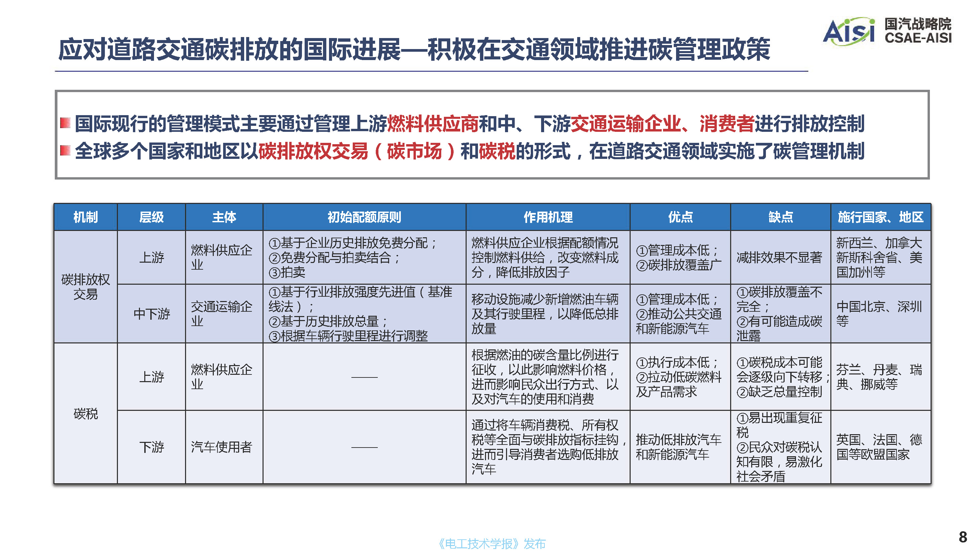Click the cell starting 移动设施减少新增燃油车辆
Screen dimensions: 980x551
click(x=548, y=313)
